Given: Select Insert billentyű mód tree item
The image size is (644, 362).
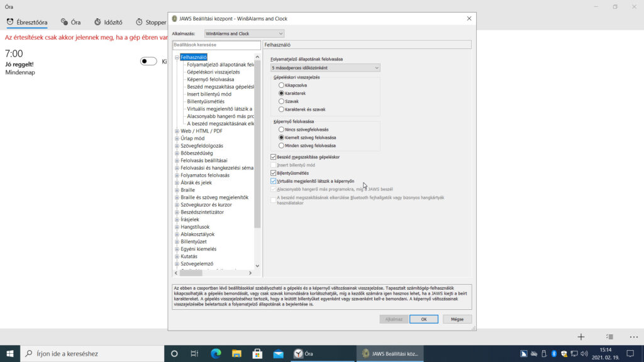Looking at the screenshot, I should [x=209, y=94].
